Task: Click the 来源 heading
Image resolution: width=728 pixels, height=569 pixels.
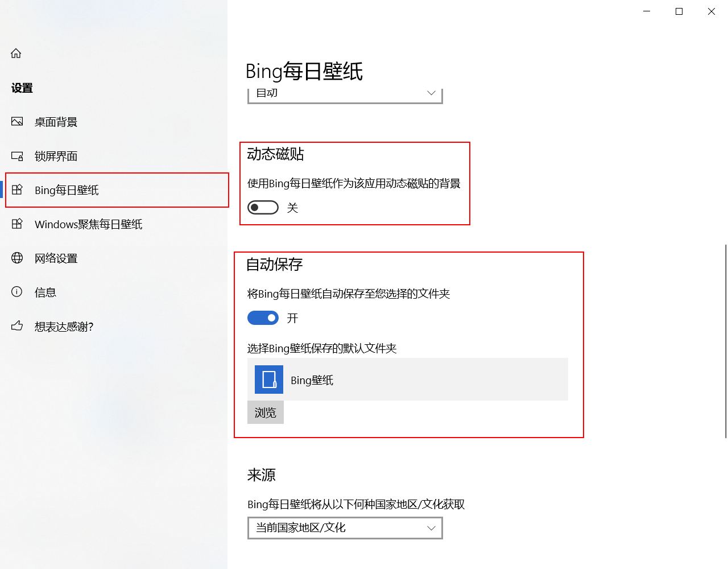Action: coord(262,475)
